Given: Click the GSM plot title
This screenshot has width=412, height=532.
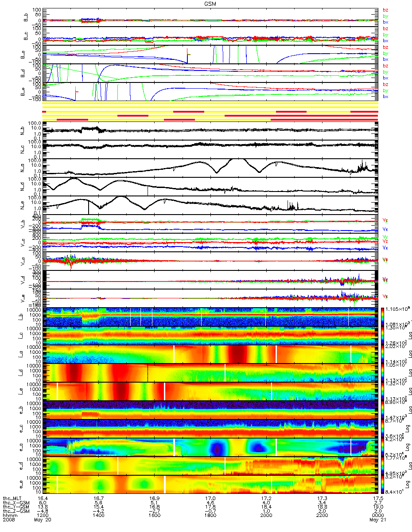Looking at the screenshot, I should 210,3.
